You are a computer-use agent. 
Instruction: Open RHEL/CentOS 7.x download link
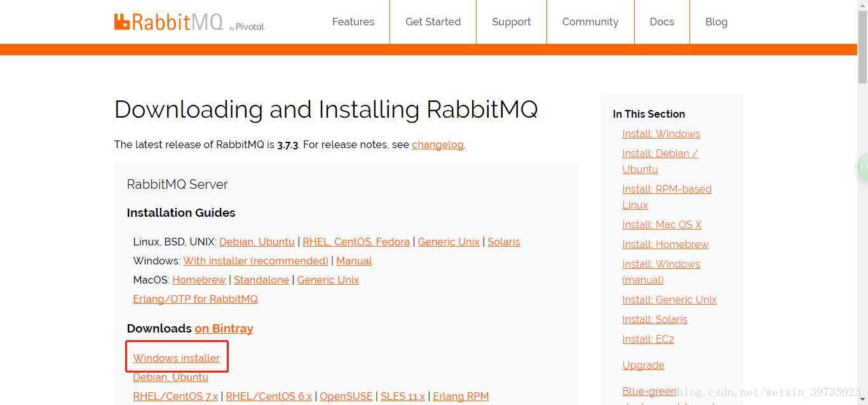[x=175, y=396]
